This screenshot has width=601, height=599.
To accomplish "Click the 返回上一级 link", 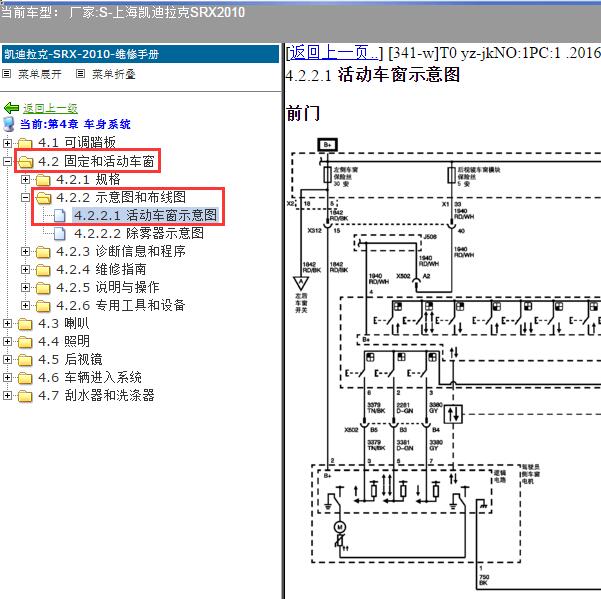I will coord(50,108).
